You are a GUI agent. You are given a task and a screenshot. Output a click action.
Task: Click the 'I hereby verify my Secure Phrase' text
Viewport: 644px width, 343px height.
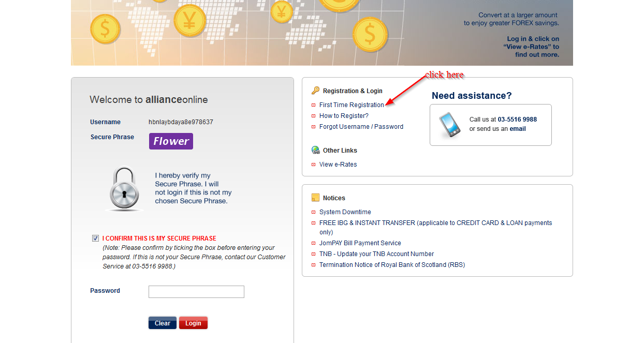193,188
